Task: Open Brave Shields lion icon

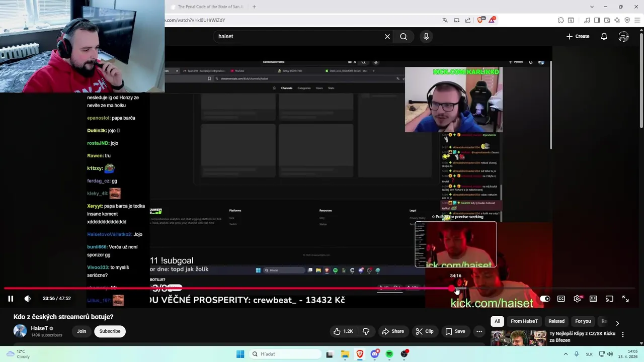Action: 480,20
